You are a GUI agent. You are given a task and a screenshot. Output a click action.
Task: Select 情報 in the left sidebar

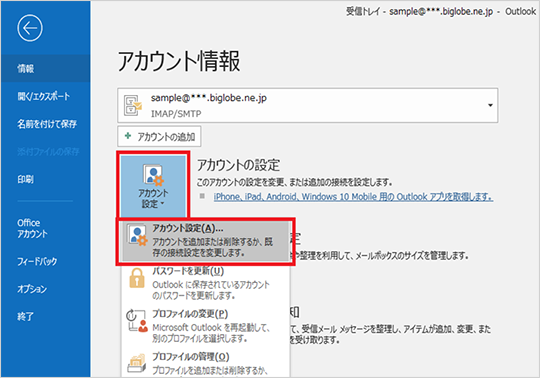[45, 69]
